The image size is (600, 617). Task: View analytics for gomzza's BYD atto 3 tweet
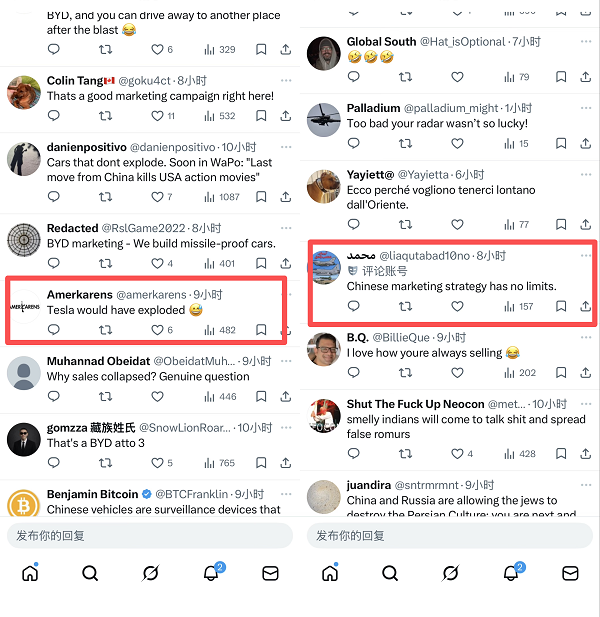coord(219,463)
